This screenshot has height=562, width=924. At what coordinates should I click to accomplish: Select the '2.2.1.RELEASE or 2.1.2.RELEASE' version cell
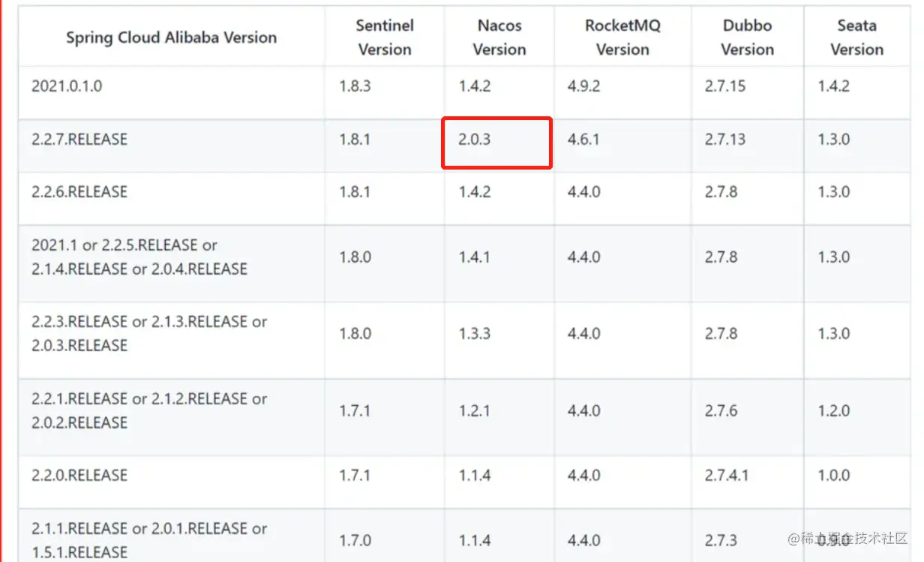(x=172, y=417)
